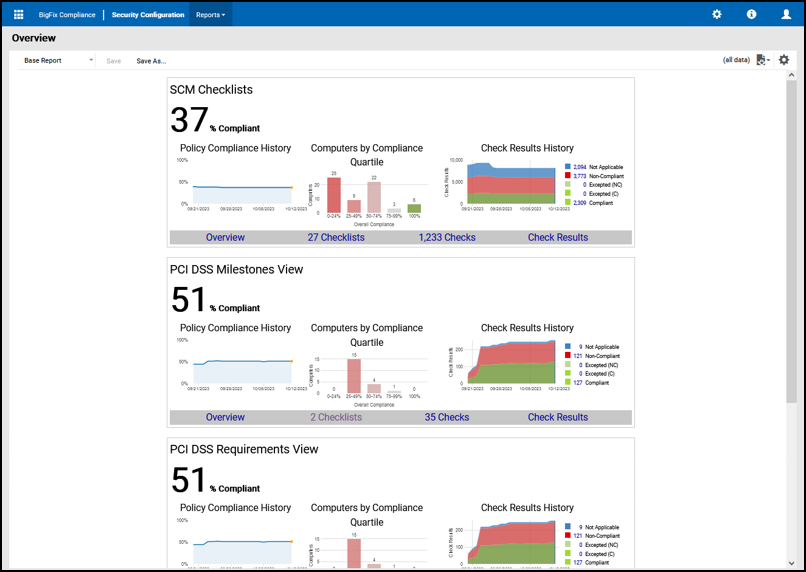Screen dimensions: 806x572
Task: Open the user account icon
Action: click(786, 15)
